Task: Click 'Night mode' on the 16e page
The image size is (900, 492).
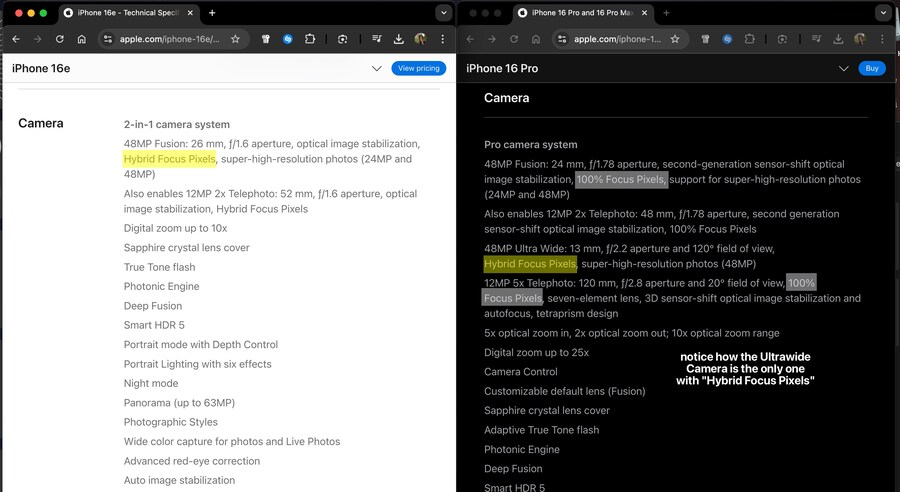Action: pyautogui.click(x=151, y=383)
